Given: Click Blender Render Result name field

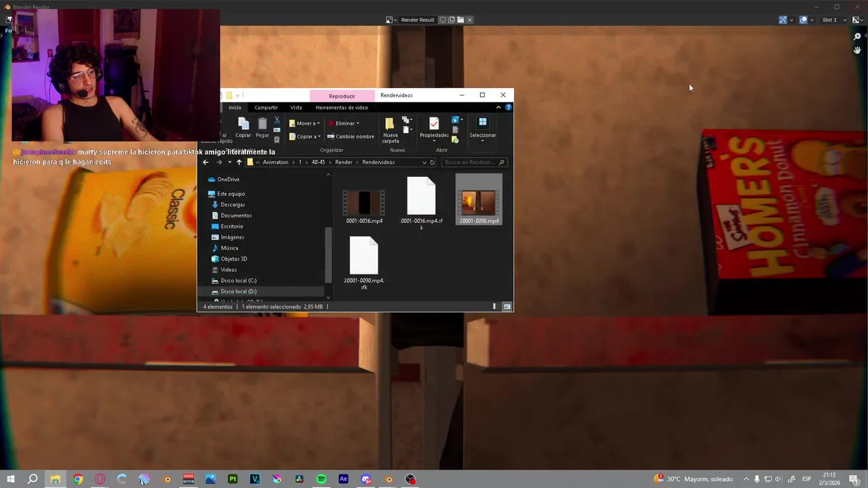Looking at the screenshot, I should click(418, 20).
